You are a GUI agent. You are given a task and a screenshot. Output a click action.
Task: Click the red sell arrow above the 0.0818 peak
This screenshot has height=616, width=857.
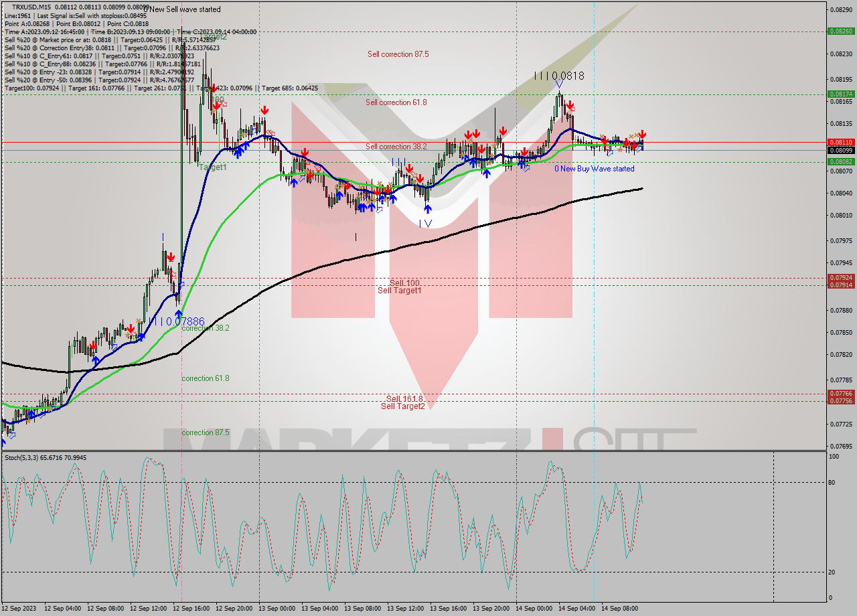[570, 105]
